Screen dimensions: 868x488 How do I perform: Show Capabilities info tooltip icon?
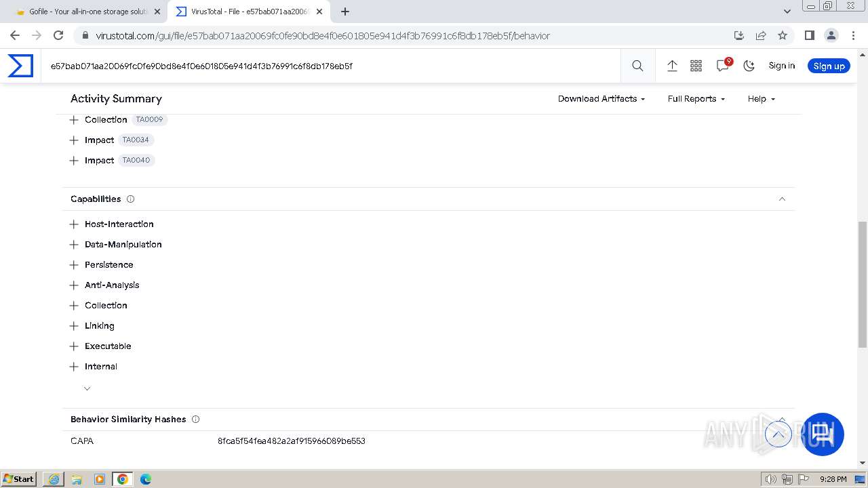pyautogui.click(x=130, y=199)
